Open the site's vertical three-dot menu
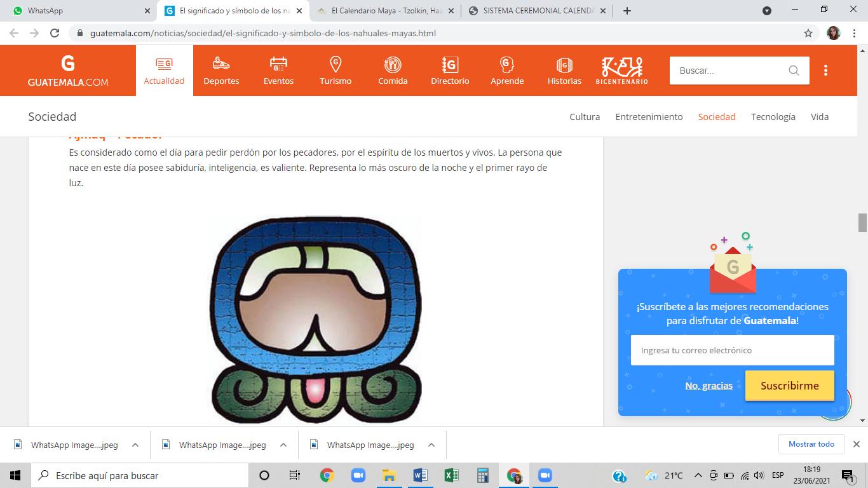The height and width of the screenshot is (488, 868). point(825,71)
